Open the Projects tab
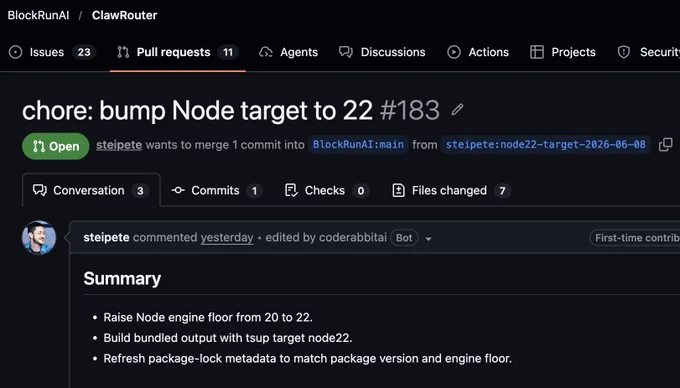 tap(562, 52)
